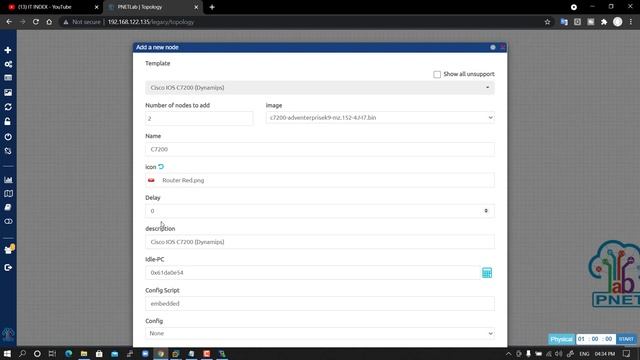Click the browser back arrow

point(9,22)
